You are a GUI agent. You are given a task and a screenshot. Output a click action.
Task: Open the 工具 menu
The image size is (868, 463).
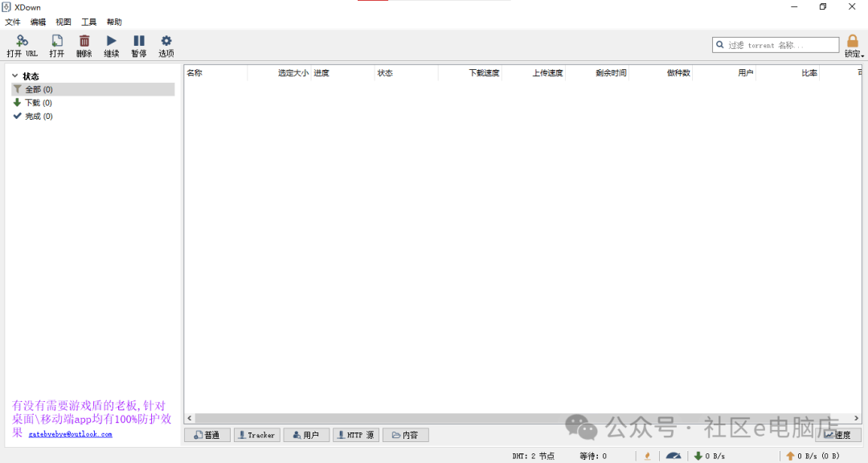(x=88, y=23)
